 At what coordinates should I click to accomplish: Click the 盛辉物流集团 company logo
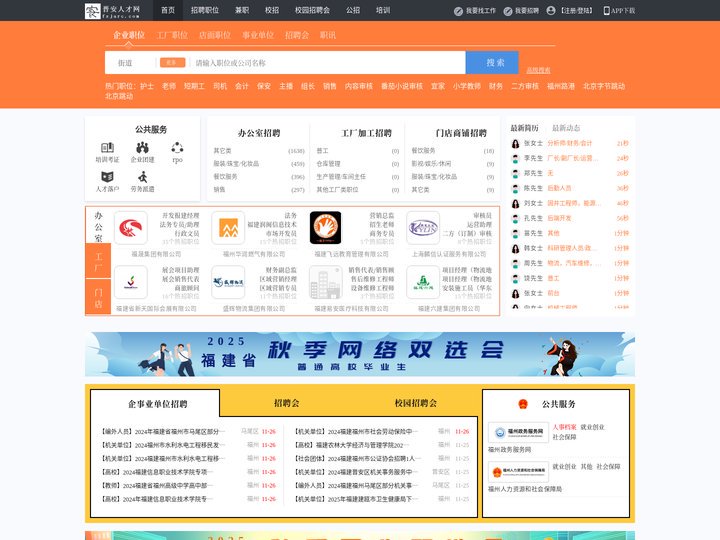pyautogui.click(x=228, y=282)
